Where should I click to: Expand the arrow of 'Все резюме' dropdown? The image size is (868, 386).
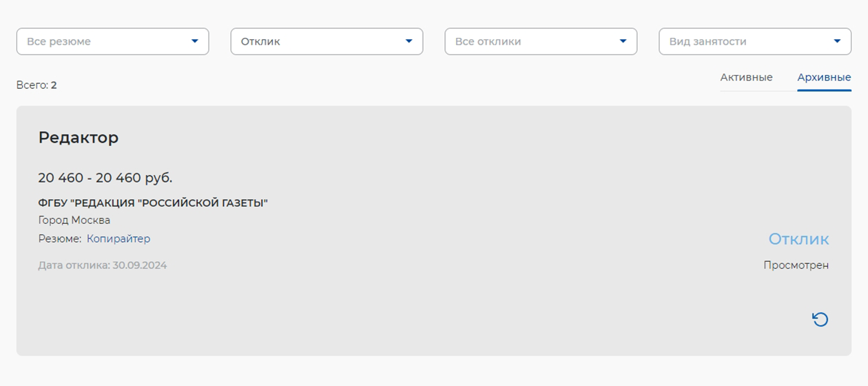point(194,41)
